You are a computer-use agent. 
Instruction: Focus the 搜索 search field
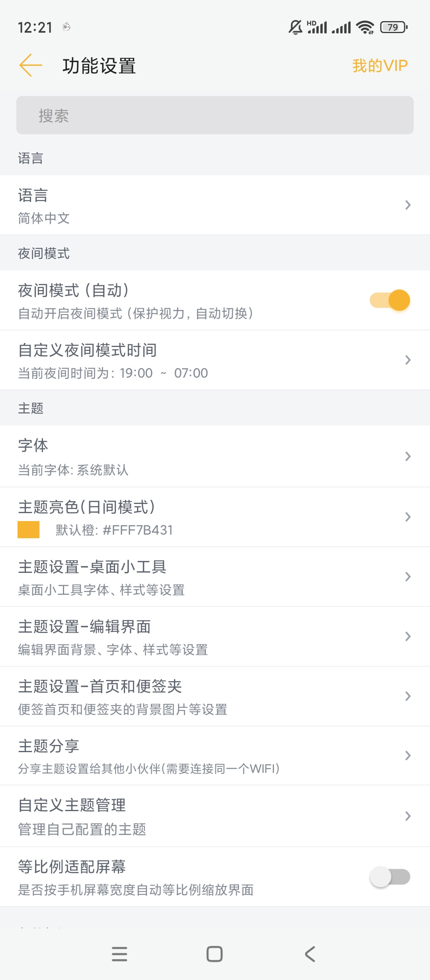click(215, 116)
